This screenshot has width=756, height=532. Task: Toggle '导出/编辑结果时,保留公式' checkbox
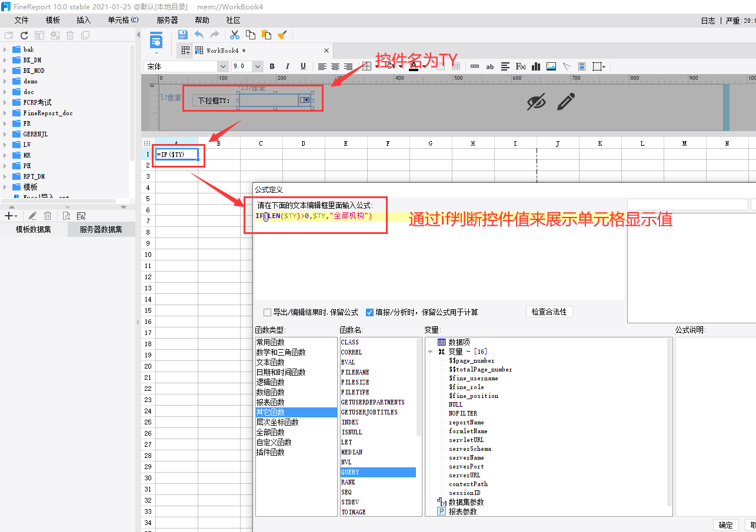(x=268, y=312)
